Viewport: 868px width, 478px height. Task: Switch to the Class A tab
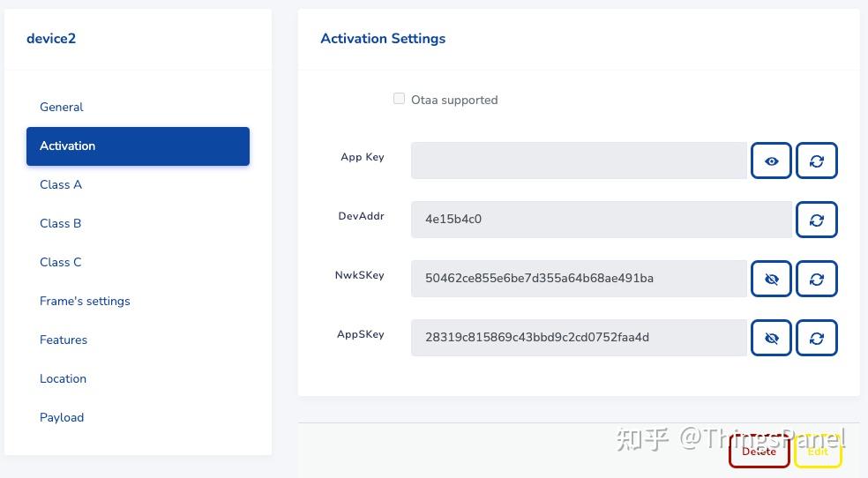pos(61,184)
